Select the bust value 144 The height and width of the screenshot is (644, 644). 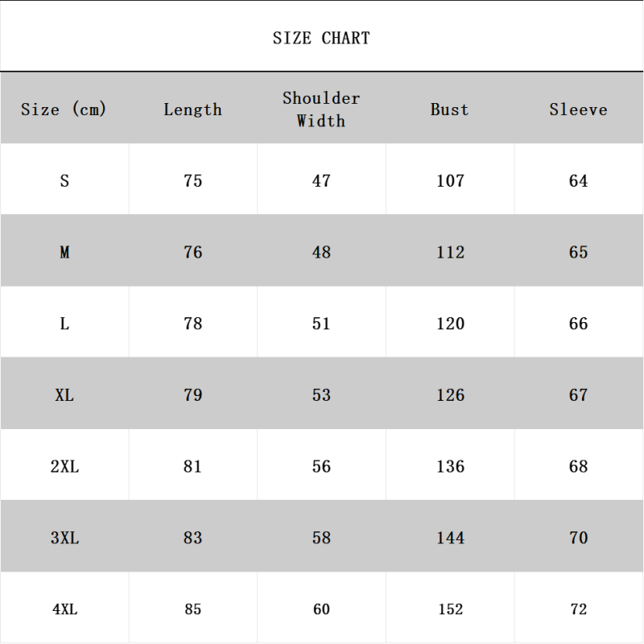pos(450,538)
